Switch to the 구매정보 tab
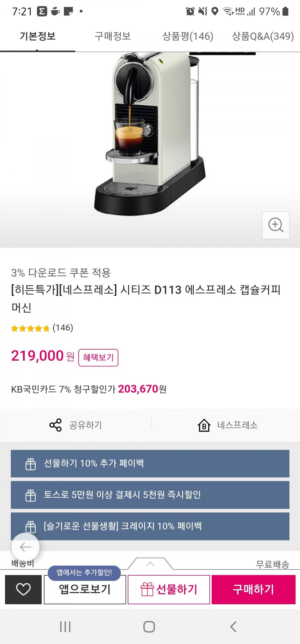This screenshot has width=300, height=644. pos(113,36)
